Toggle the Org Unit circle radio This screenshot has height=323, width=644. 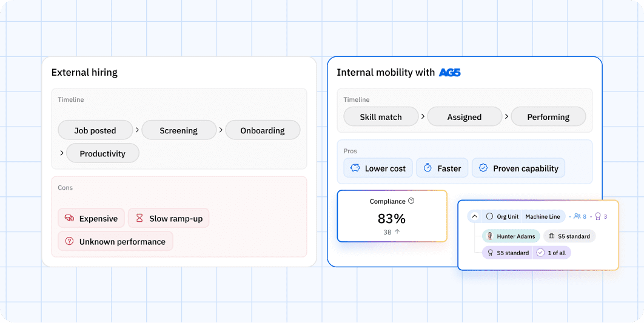[x=489, y=216]
